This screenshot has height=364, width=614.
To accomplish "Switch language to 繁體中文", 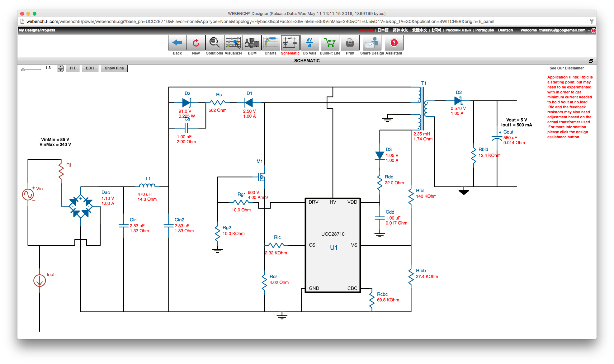I will click(x=420, y=30).
